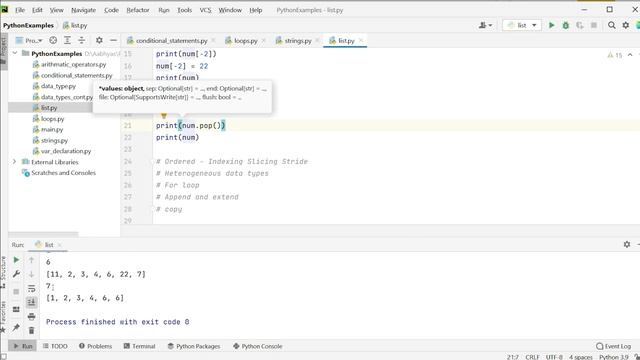Open Run panel settings gear
The image size is (640, 360).
pos(627,244)
